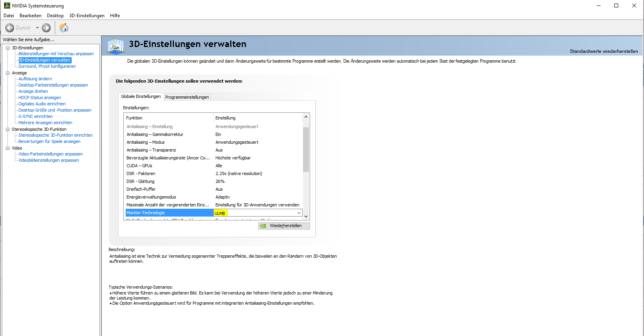Open Surround, PhysX konfigurieren
Viewport: 644px width, 336px height.
coord(47,66)
